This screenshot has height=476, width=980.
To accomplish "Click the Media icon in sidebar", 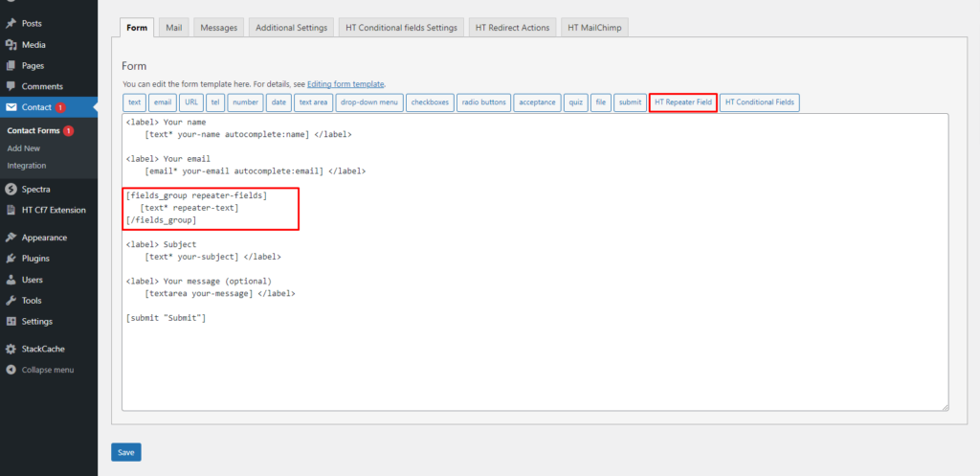I will [x=11, y=44].
